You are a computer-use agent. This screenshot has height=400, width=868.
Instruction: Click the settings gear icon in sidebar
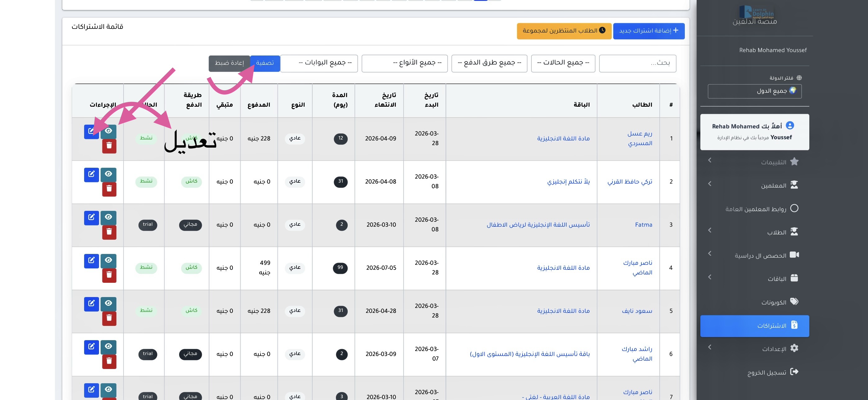coord(794,349)
